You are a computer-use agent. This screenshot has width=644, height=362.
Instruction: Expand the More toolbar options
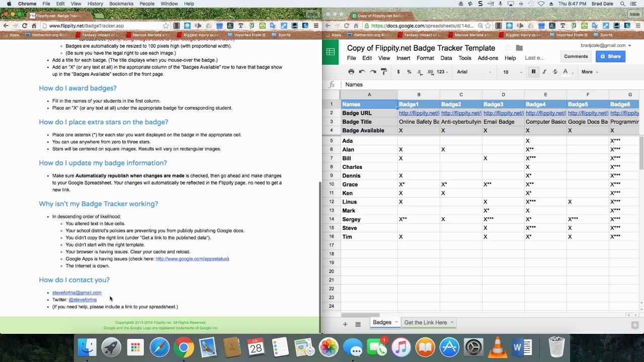[x=590, y=72]
